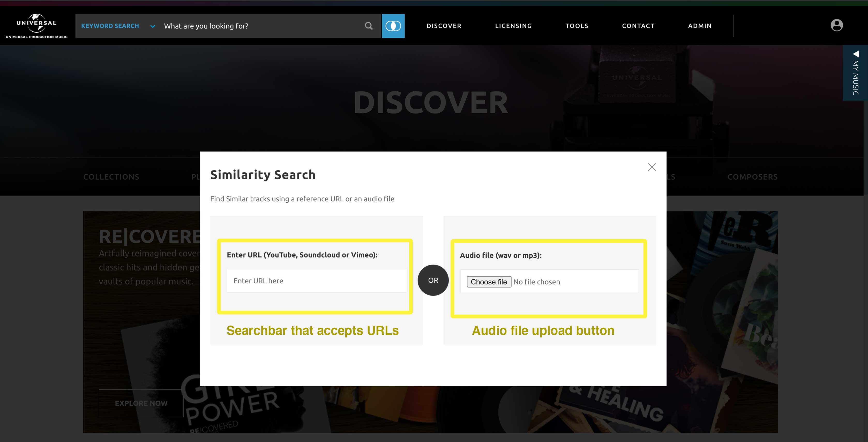Switch to the Composers tab

752,177
